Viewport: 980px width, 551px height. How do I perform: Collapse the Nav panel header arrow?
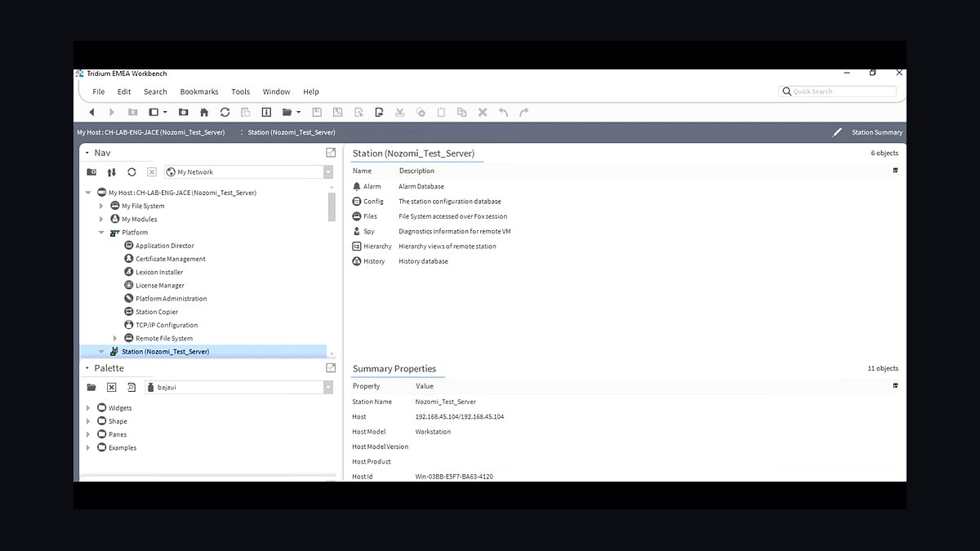pyautogui.click(x=87, y=153)
